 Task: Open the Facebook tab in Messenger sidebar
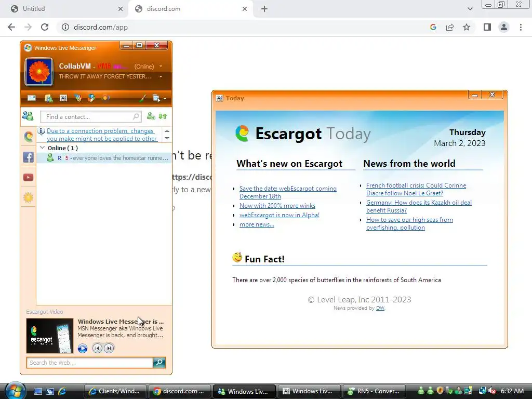(x=28, y=157)
